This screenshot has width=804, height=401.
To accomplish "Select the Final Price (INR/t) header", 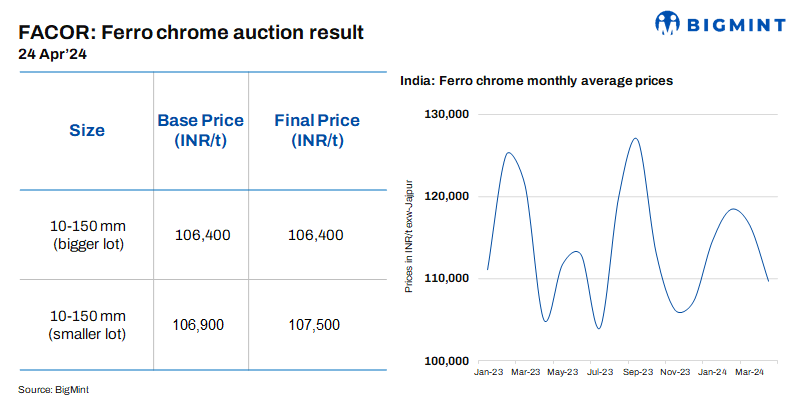I will click(x=317, y=130).
